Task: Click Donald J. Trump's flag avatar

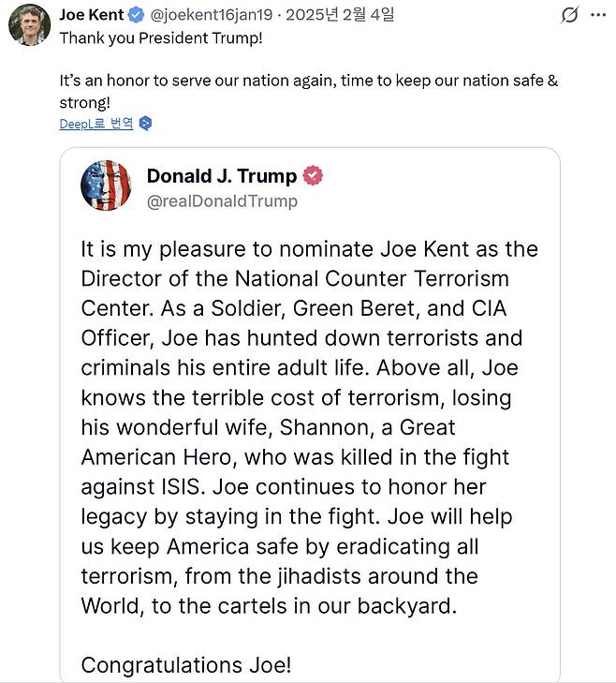Action: (x=106, y=186)
